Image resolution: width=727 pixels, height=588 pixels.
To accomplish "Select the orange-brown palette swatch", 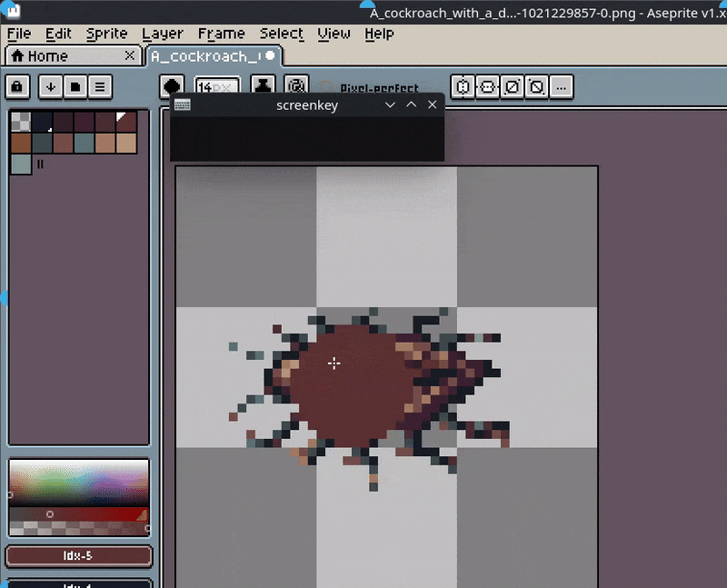I will click(x=21, y=143).
